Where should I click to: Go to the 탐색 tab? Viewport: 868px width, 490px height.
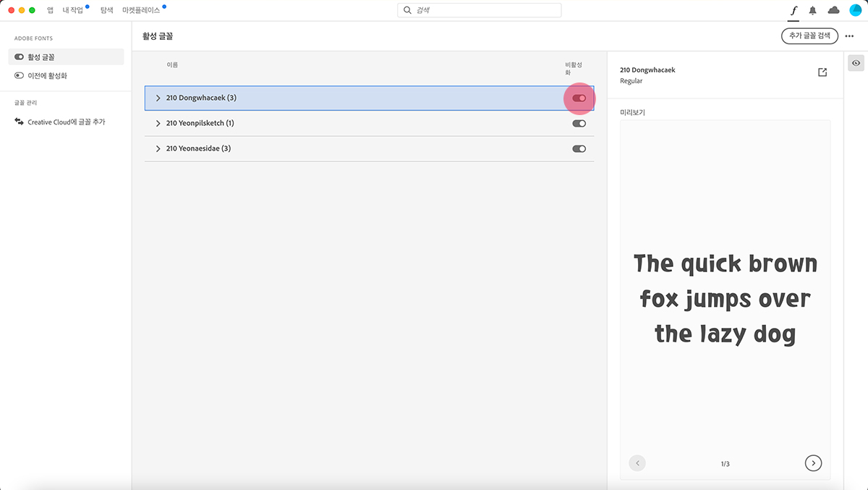tap(106, 10)
